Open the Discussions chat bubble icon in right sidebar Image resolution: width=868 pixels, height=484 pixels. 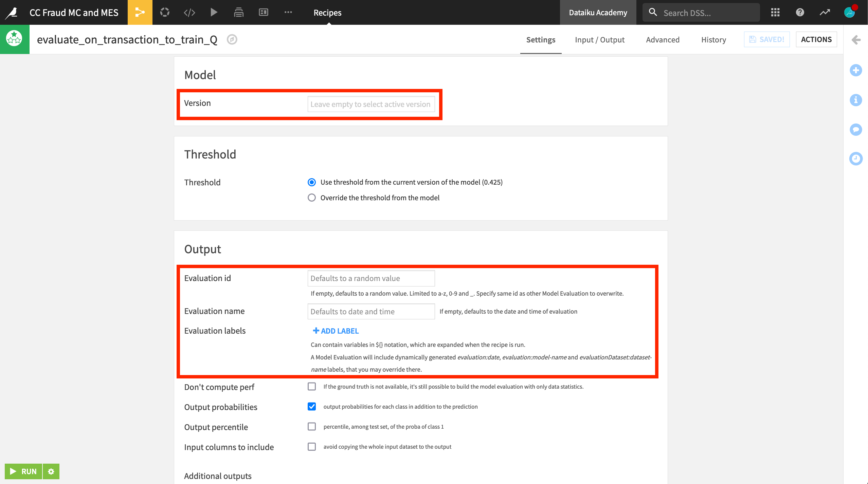point(855,129)
